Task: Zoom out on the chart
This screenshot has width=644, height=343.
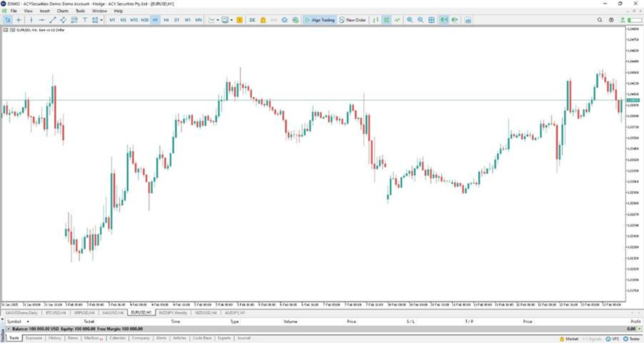Action: point(420,20)
